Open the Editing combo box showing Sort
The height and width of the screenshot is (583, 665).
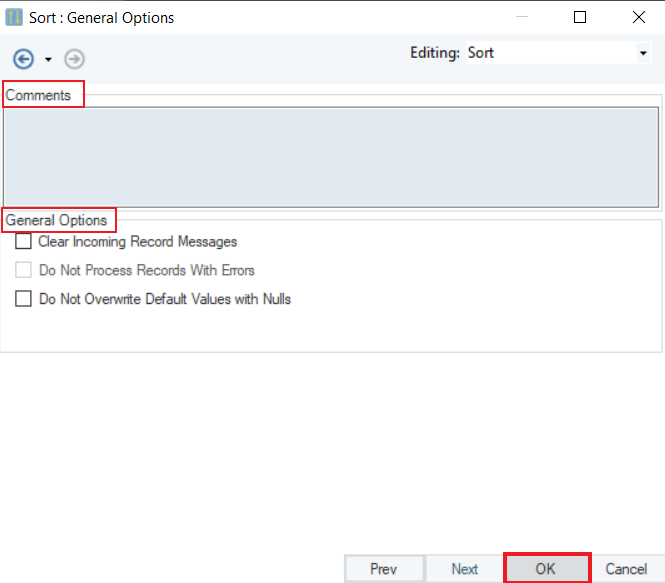pyautogui.click(x=558, y=53)
